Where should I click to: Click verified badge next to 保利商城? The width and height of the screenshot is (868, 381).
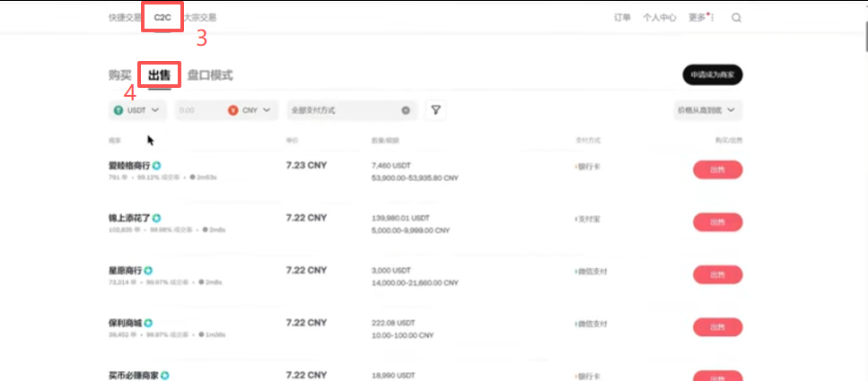148,323
